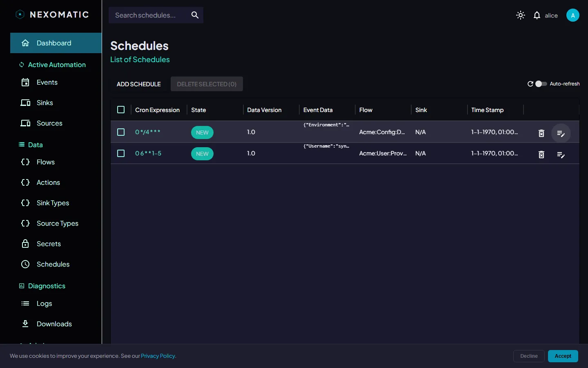Delete the 0 */4 * * * schedule
Viewport: 588px width, 368px height.
541,133
